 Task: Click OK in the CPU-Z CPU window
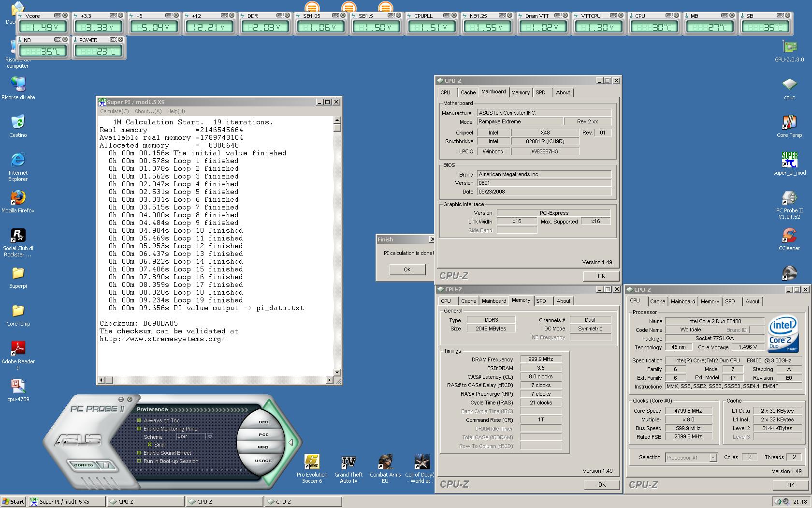[x=791, y=485]
